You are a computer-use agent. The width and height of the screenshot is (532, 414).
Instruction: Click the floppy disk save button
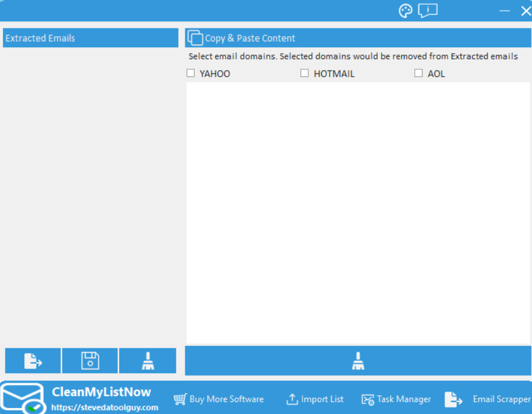click(x=90, y=361)
